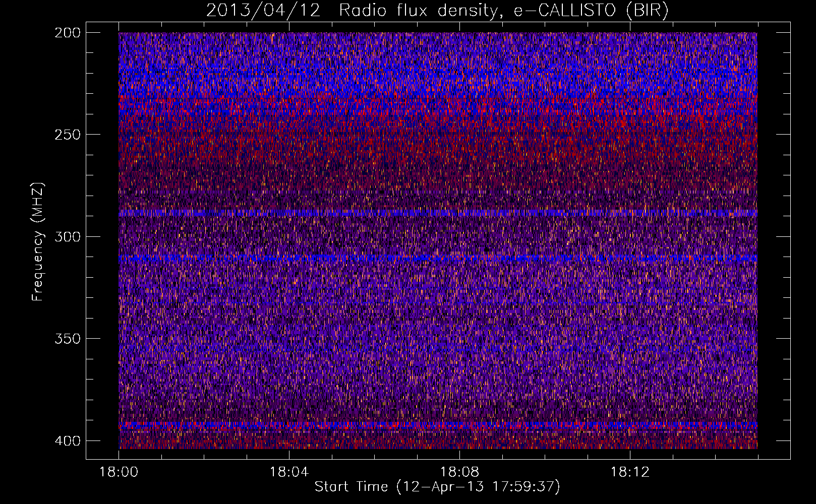The width and height of the screenshot is (816, 504).
Task: Click the '18:08' time tick label
Action: click(459, 472)
